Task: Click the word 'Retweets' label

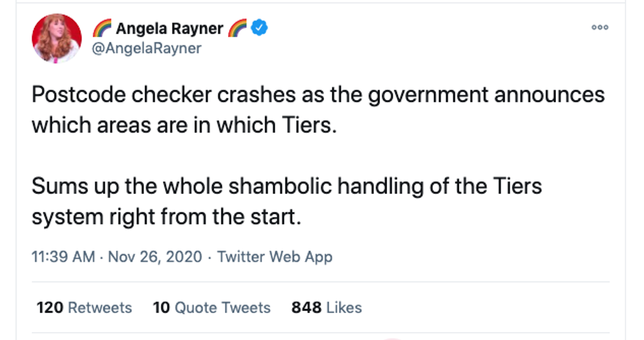Action: click(100, 307)
